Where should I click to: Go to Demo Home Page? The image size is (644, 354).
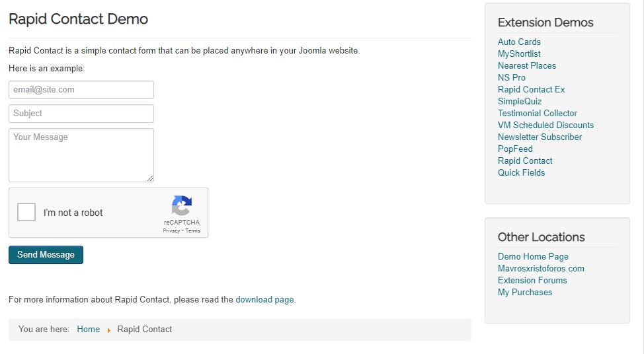533,256
